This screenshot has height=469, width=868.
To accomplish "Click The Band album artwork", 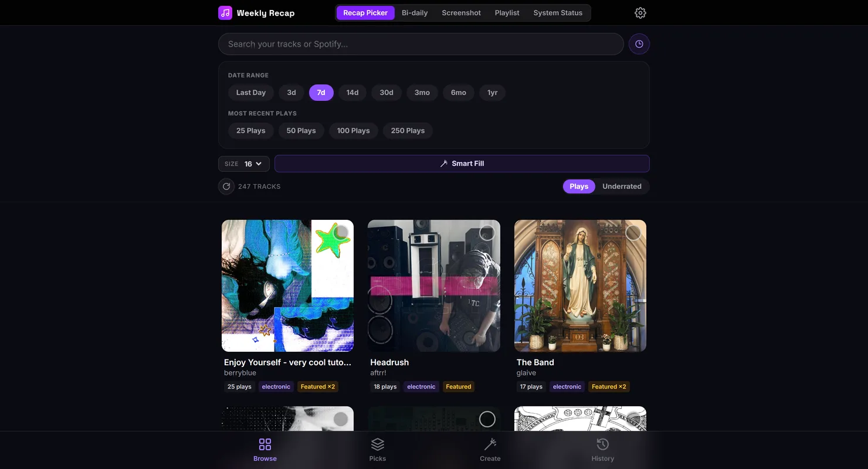I will point(581,286).
